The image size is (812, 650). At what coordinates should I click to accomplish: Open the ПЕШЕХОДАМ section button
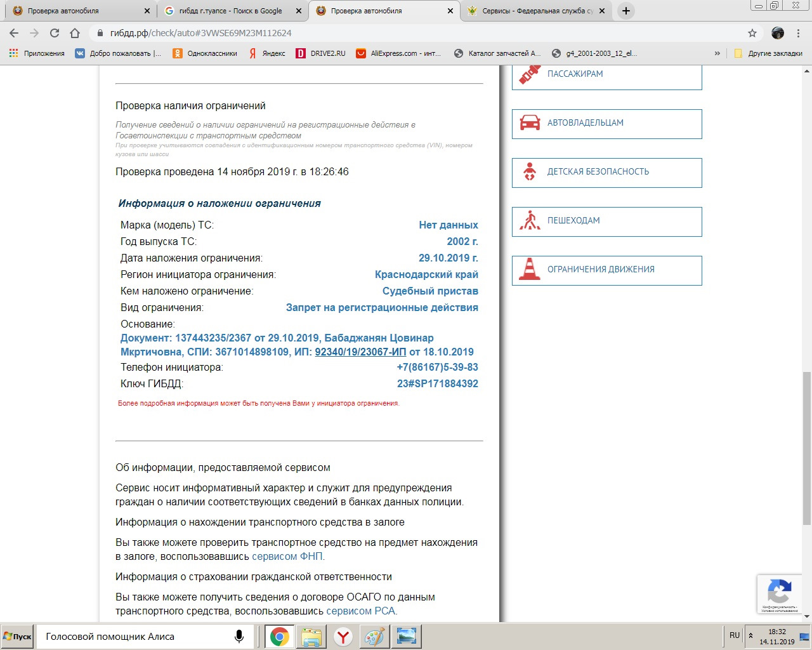coord(606,222)
